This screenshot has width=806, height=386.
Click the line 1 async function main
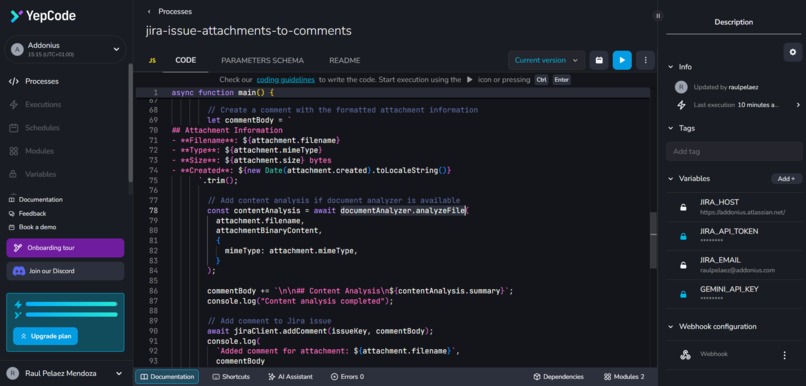[x=223, y=93]
